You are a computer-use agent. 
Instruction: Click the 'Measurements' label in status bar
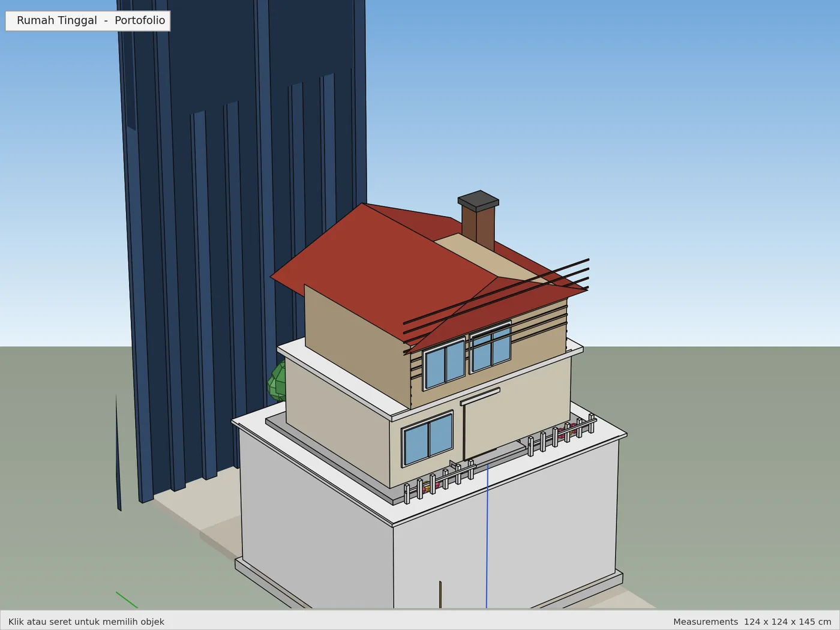point(705,622)
